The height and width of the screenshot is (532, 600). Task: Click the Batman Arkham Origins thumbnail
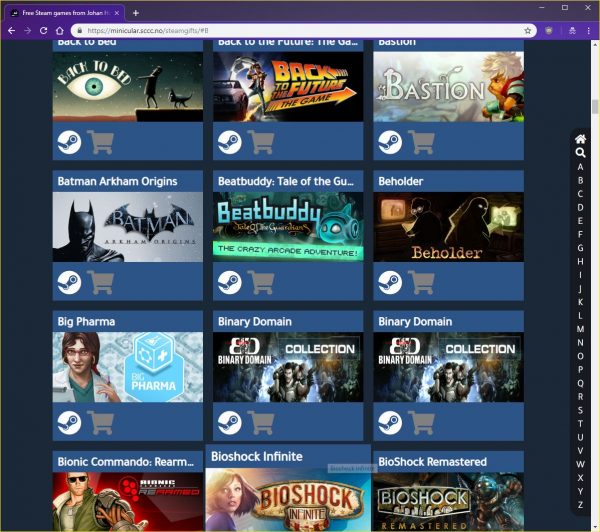point(128,227)
